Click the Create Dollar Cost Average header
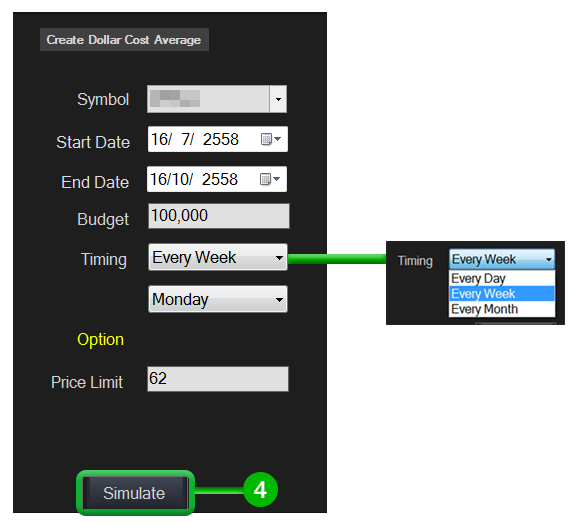 coord(124,40)
